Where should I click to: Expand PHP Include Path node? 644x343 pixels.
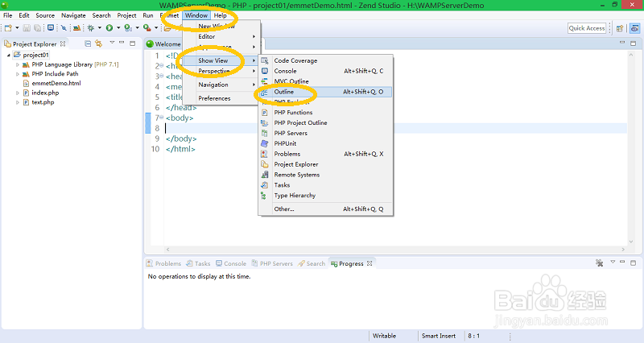coord(18,74)
